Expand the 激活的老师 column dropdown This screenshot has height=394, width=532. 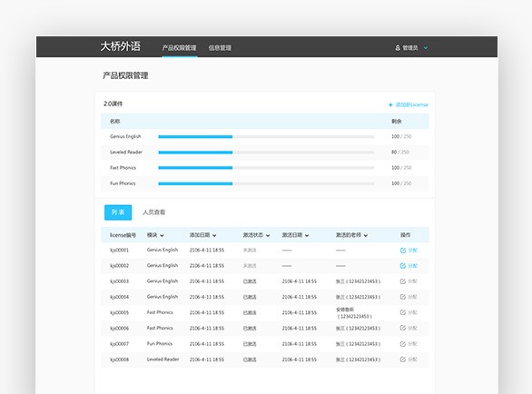tap(366, 235)
